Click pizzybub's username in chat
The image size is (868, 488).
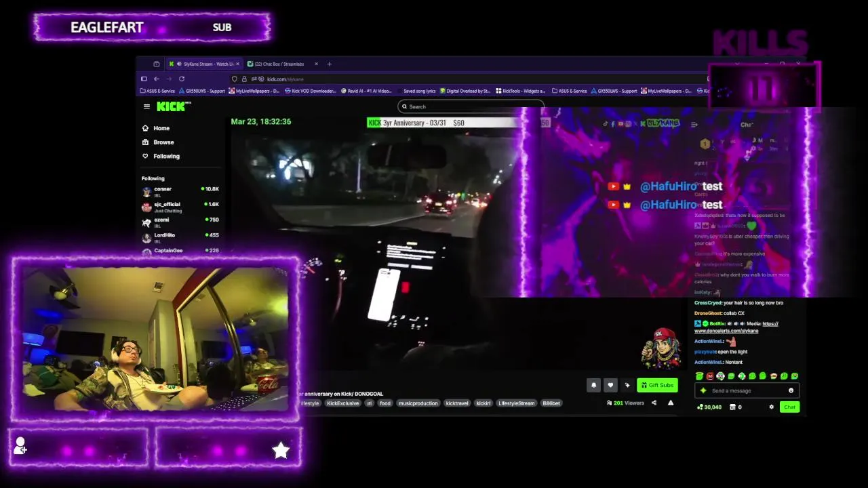click(705, 352)
